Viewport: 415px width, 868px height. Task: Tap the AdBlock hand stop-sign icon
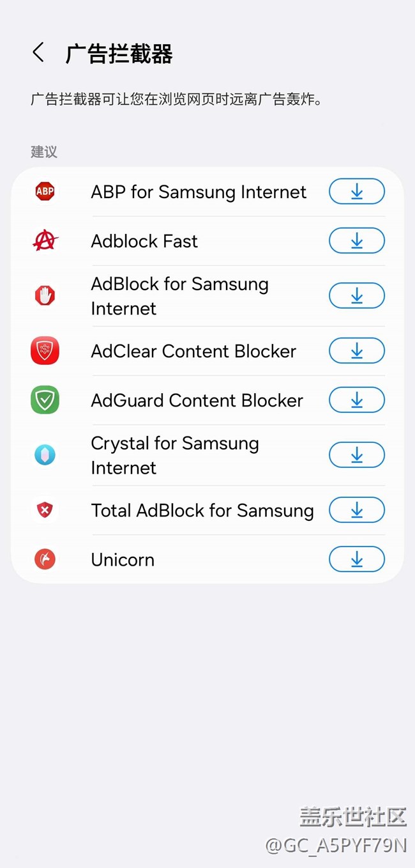click(45, 295)
